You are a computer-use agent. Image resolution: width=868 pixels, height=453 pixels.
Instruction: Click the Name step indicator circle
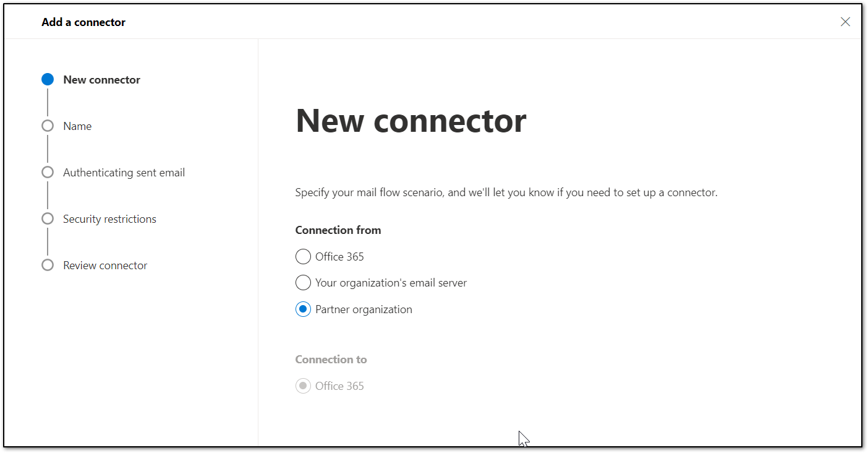pos(48,126)
